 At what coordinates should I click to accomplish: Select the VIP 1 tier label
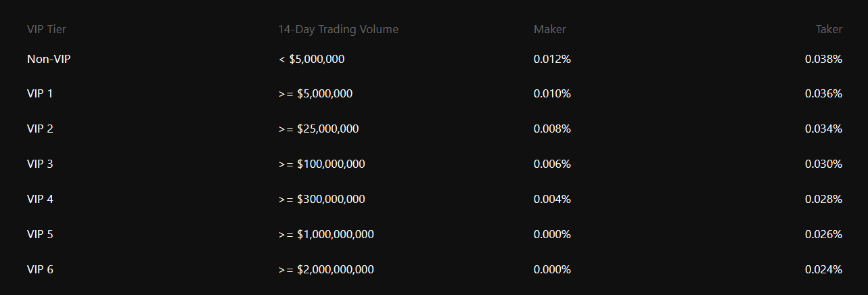point(40,93)
